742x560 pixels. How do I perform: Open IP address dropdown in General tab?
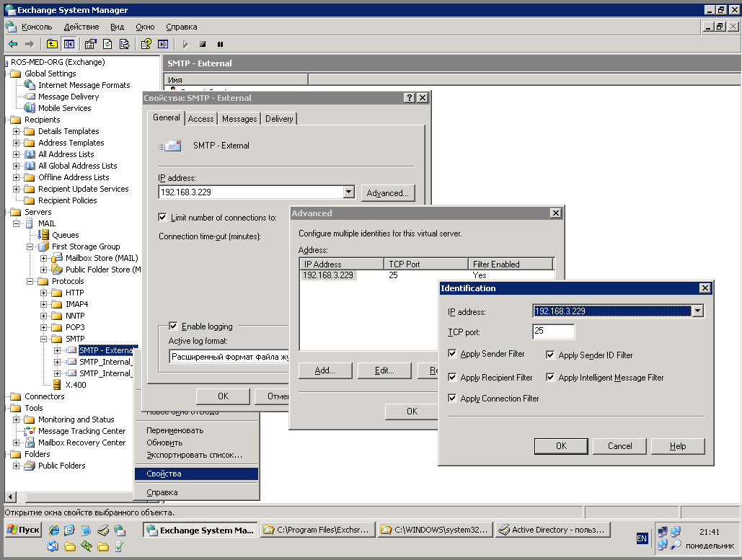349,192
